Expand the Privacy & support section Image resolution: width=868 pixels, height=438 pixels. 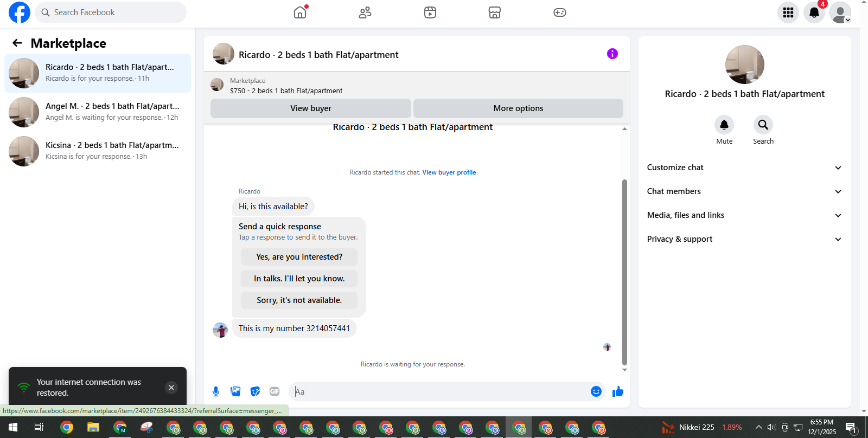pyautogui.click(x=745, y=239)
